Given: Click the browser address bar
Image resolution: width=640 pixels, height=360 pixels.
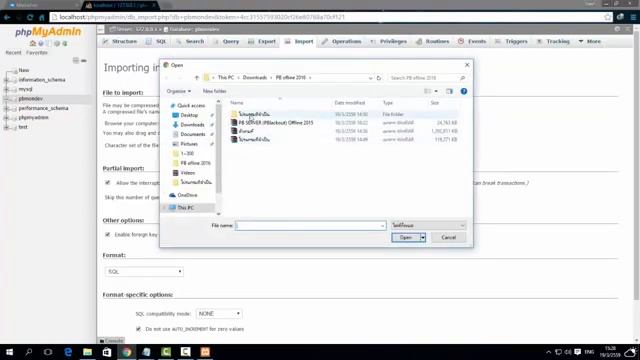Looking at the screenshot, I should coord(327,17).
